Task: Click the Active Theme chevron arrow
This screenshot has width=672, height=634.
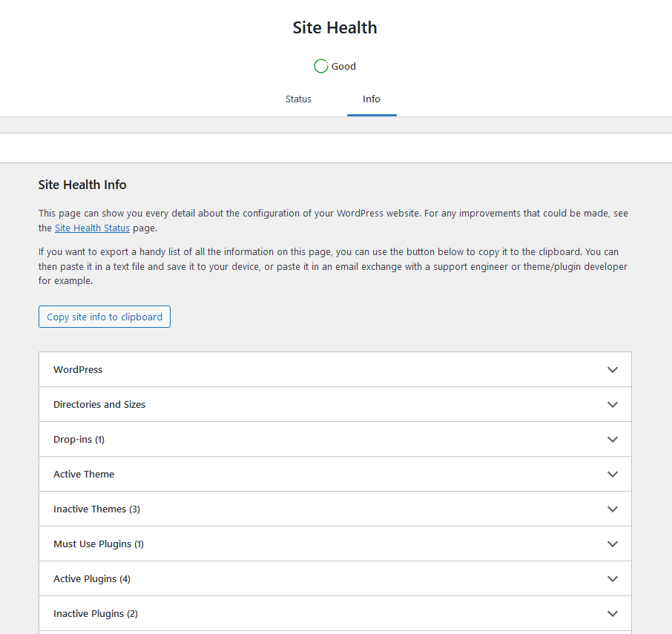Action: coord(613,475)
